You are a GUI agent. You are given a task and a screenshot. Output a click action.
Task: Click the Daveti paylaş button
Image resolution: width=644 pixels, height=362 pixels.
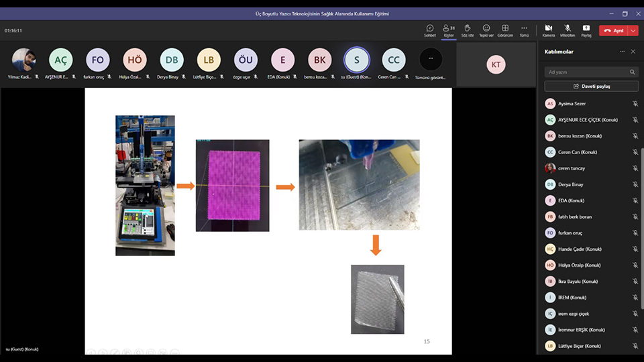pos(591,86)
